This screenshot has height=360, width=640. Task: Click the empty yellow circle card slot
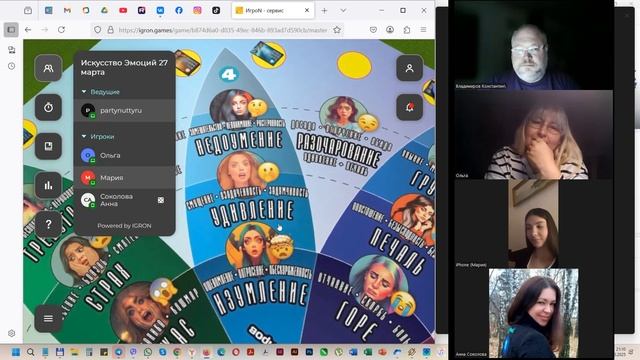click(x=354, y=65)
